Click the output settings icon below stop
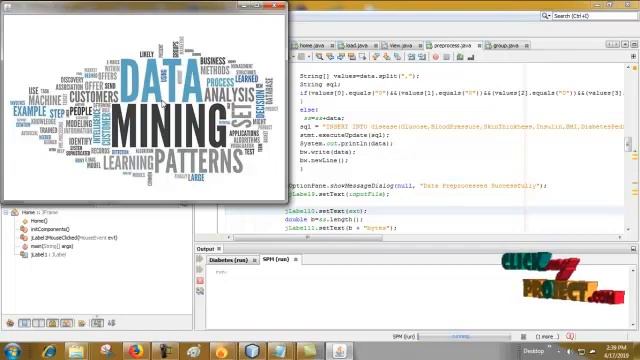Viewport: 640px width, 360px height. pyautogui.click(x=200, y=291)
